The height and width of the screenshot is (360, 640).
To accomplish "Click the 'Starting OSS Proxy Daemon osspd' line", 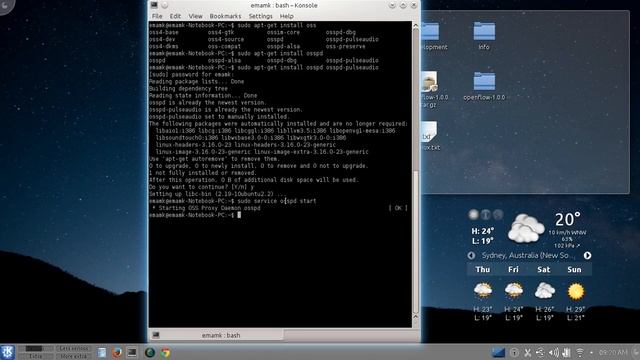I will point(206,208).
